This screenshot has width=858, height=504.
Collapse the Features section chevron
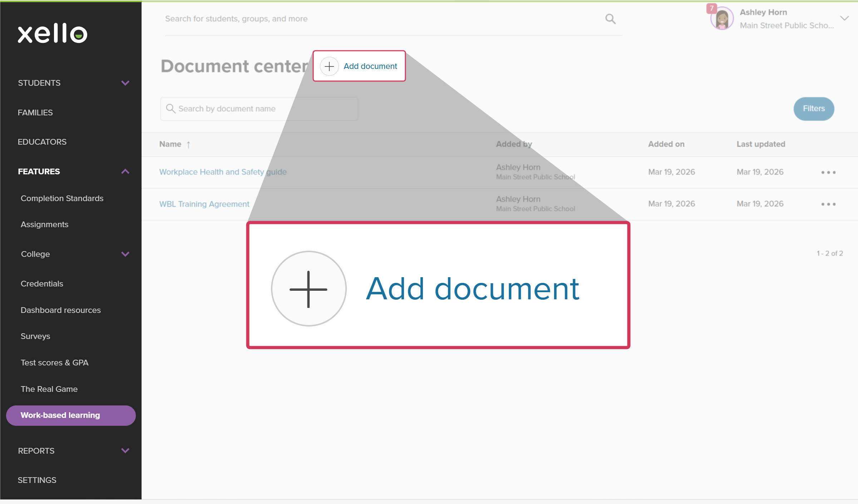point(125,171)
